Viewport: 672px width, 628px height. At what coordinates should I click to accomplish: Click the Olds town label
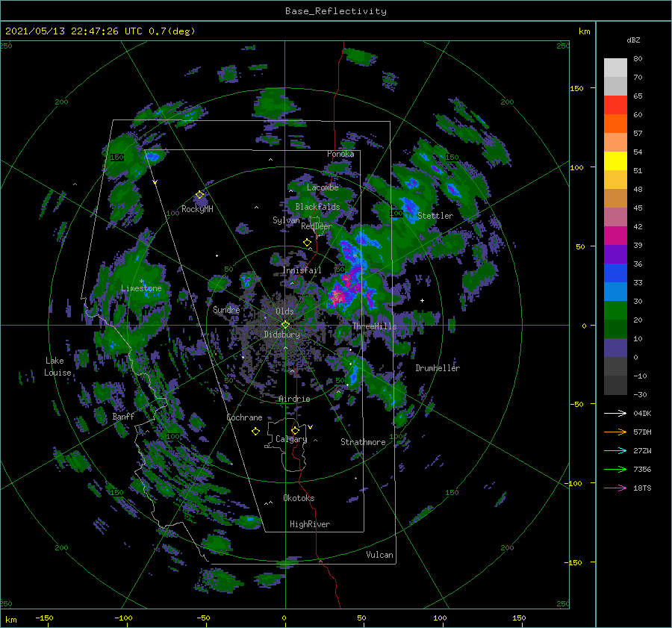(284, 311)
